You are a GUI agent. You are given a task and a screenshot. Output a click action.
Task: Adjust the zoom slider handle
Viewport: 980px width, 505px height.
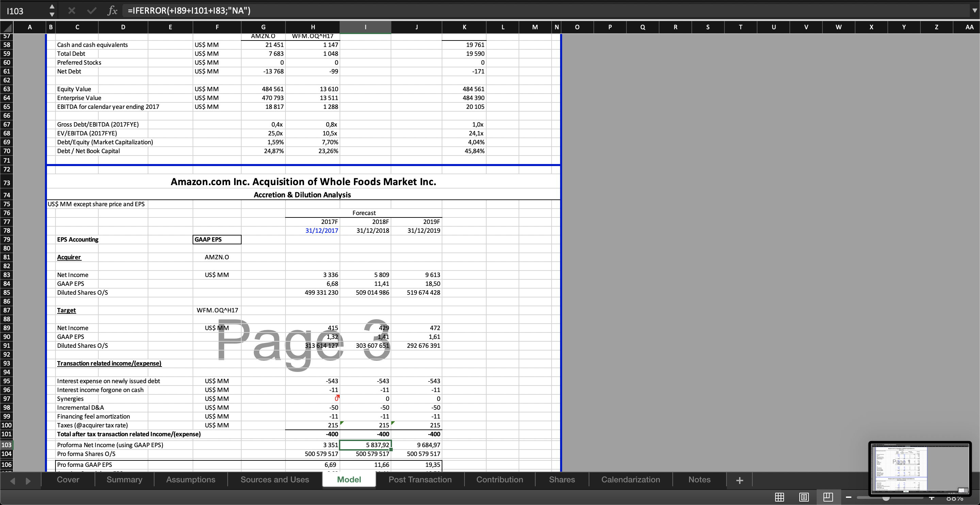coord(886,498)
